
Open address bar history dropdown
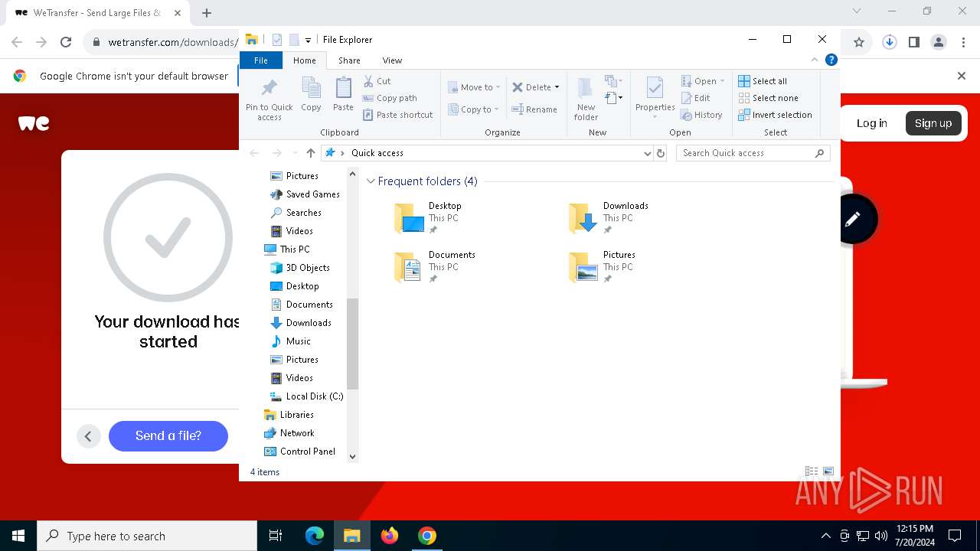click(x=648, y=153)
